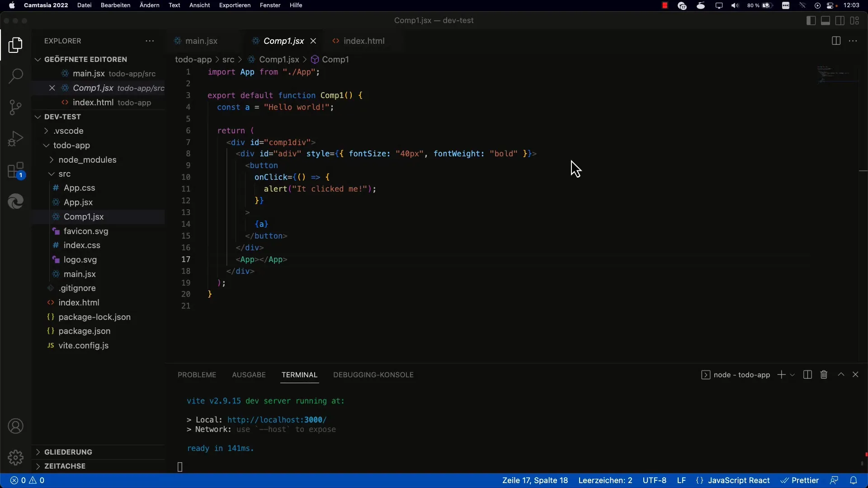Screen dimensions: 868x488
Task: Open terminal launch profile dropdown arrow
Action: point(793,375)
